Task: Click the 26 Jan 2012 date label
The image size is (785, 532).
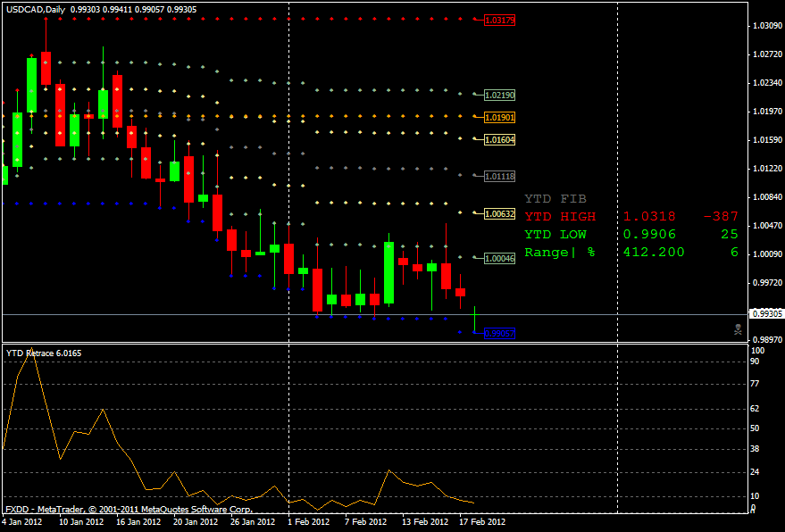Action: coord(253,522)
